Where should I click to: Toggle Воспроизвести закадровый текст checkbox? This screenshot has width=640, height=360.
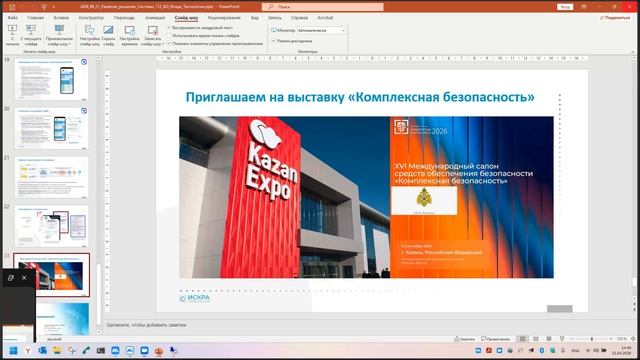(169, 28)
